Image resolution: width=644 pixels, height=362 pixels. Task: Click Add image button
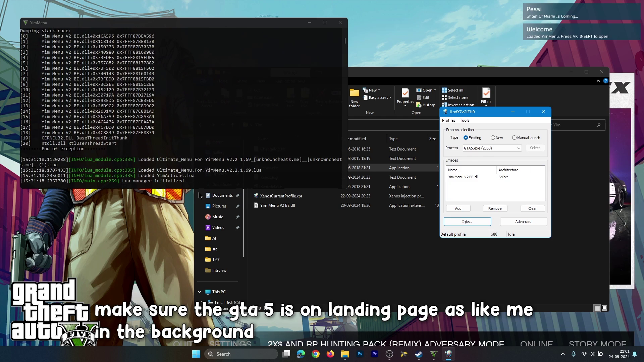click(458, 208)
